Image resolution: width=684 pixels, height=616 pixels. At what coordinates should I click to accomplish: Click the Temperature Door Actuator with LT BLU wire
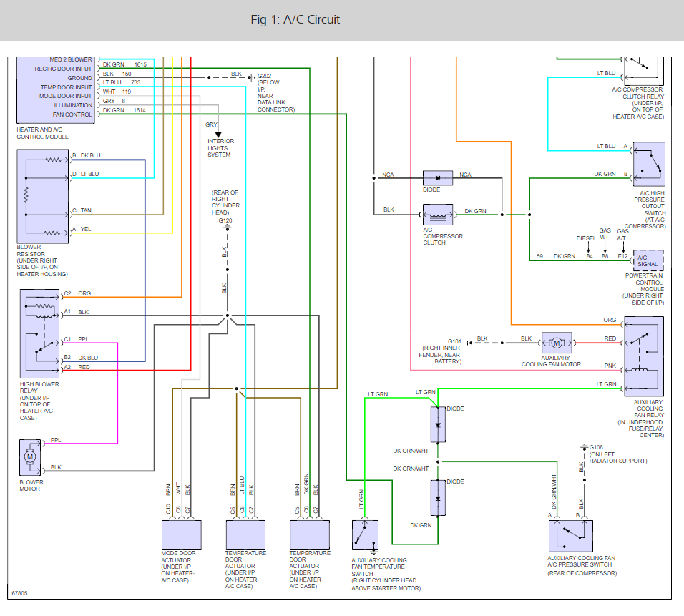pyautogui.click(x=245, y=535)
